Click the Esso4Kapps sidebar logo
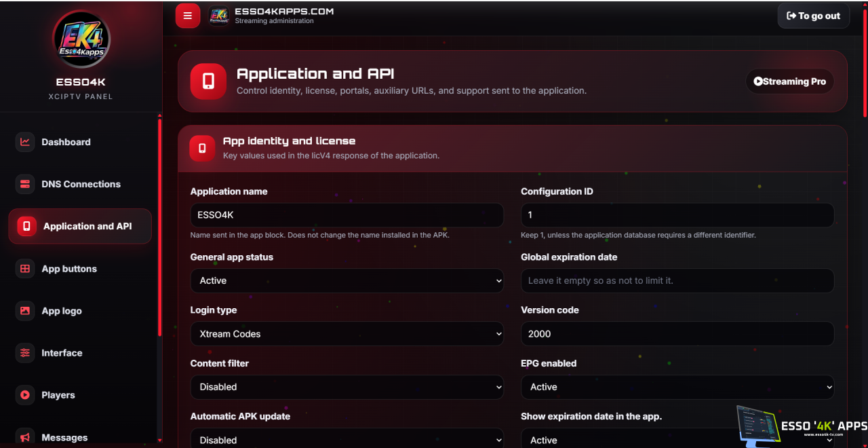Image resolution: width=868 pixels, height=448 pixels. [81, 39]
